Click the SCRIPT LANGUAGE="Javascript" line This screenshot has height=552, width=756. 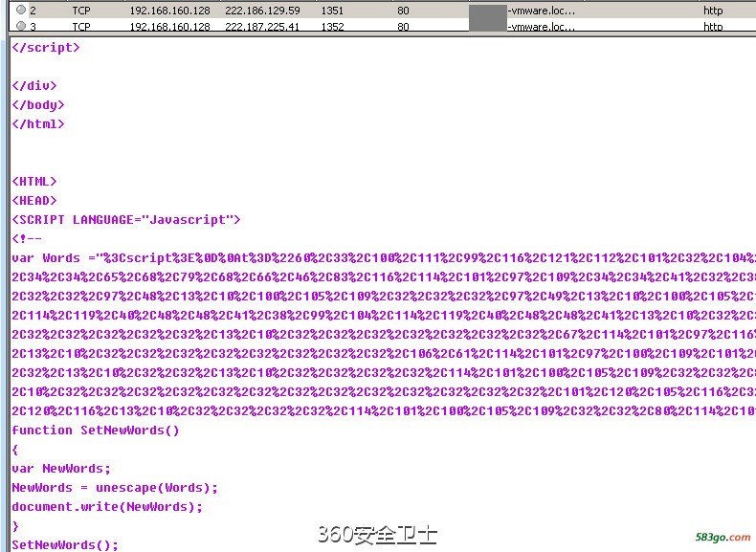click(125, 219)
